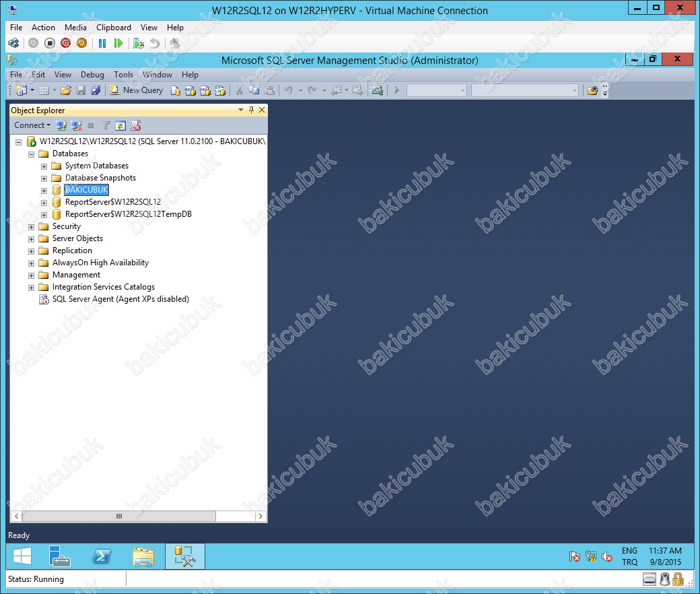Image resolution: width=700 pixels, height=594 pixels.
Task: Open the Undo history dropdown arrow
Action: click(x=300, y=91)
